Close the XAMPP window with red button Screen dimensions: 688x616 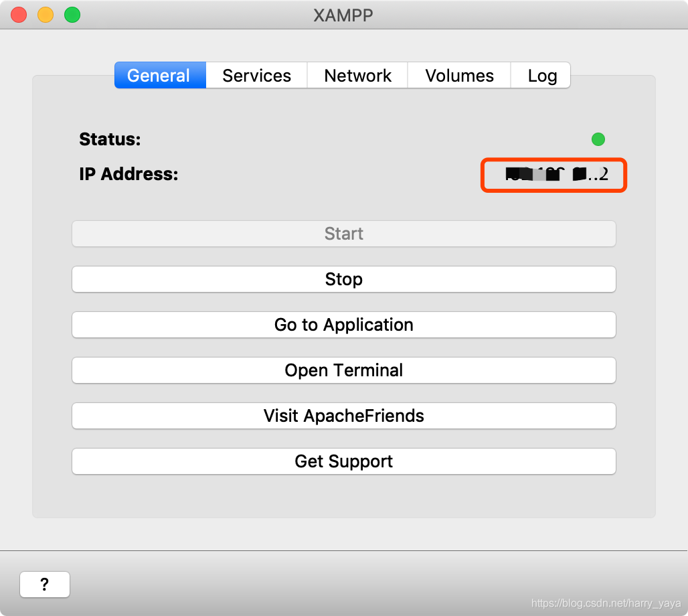click(19, 15)
